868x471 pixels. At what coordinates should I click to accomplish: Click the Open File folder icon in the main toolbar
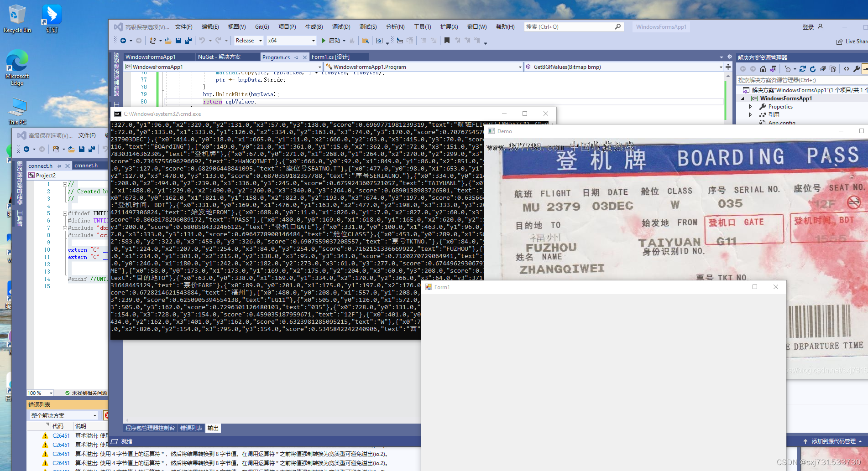[x=168, y=41]
